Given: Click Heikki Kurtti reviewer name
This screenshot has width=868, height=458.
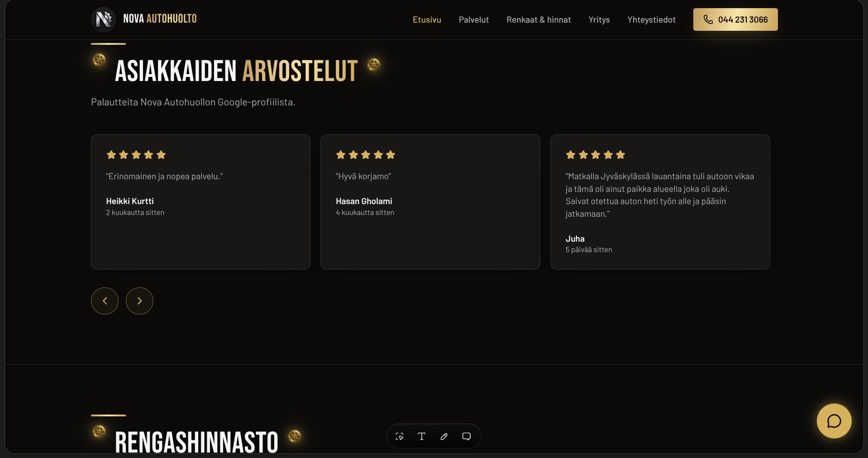Looking at the screenshot, I should (130, 201).
